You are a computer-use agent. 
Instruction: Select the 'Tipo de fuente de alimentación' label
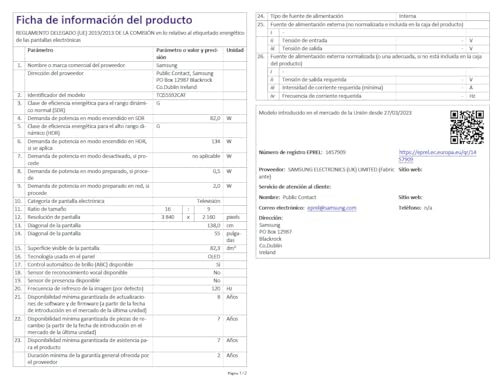[306, 16]
